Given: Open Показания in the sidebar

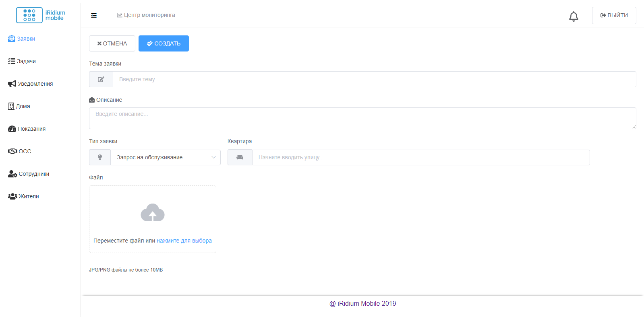Looking at the screenshot, I should pyautogui.click(x=27, y=129).
